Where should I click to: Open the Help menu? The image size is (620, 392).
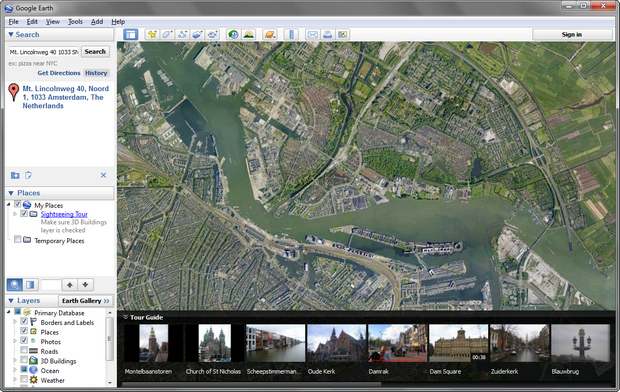[x=118, y=22]
